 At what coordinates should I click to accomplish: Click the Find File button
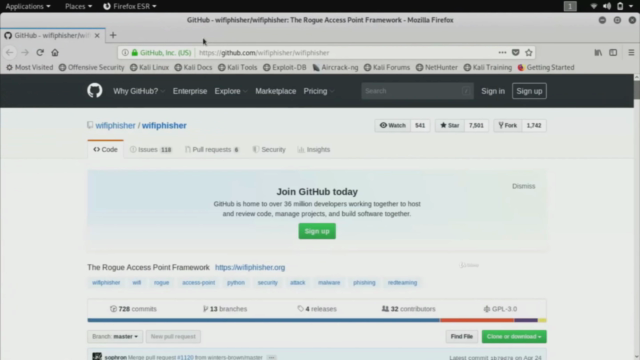coord(462,336)
